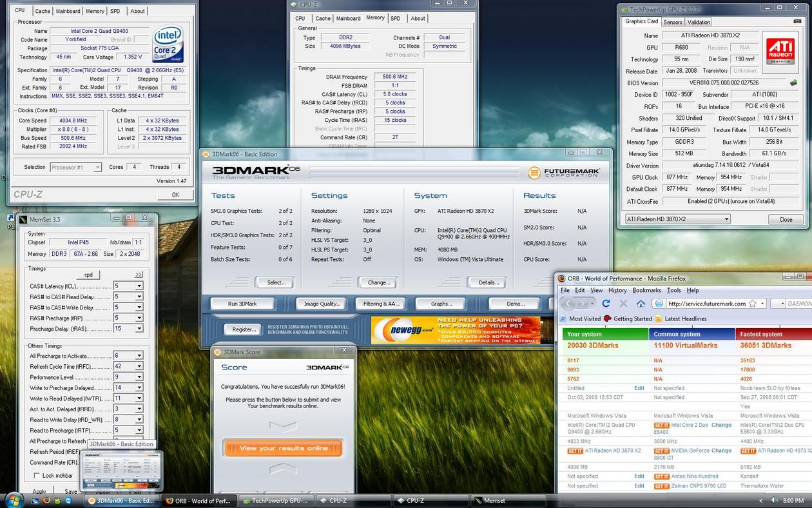The image size is (812, 508).
Task: Click the Graphs... button in 3DMark06
Action: coord(441,304)
